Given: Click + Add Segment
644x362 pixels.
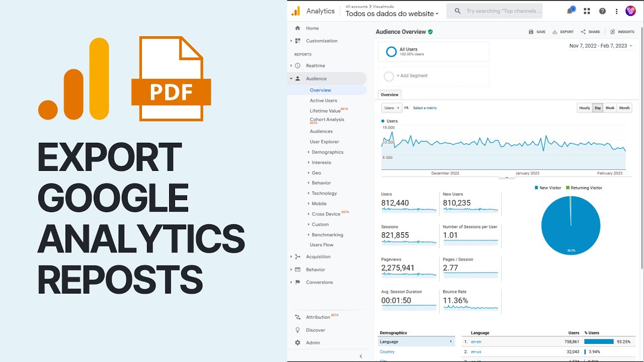Looking at the screenshot, I should coord(412,76).
